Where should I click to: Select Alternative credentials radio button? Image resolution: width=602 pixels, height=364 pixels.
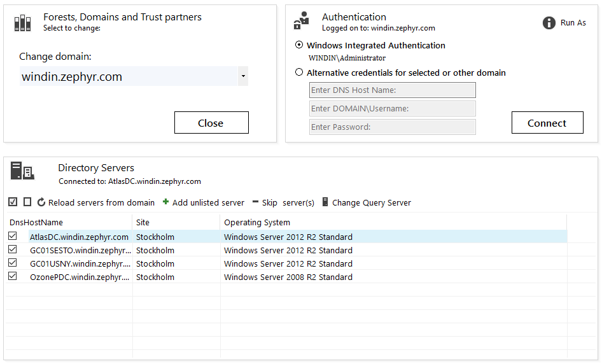click(x=299, y=72)
